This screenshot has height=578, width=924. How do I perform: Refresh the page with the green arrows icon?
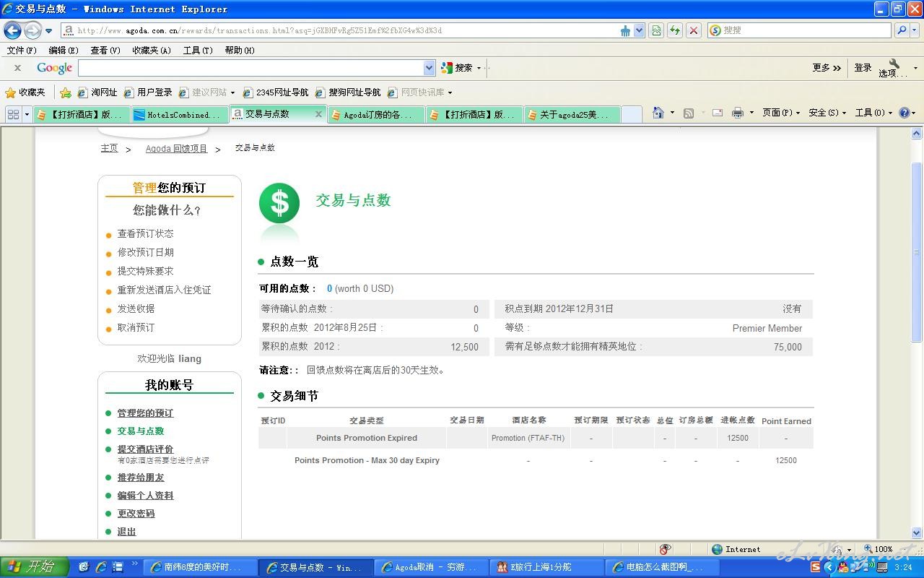pos(675,30)
